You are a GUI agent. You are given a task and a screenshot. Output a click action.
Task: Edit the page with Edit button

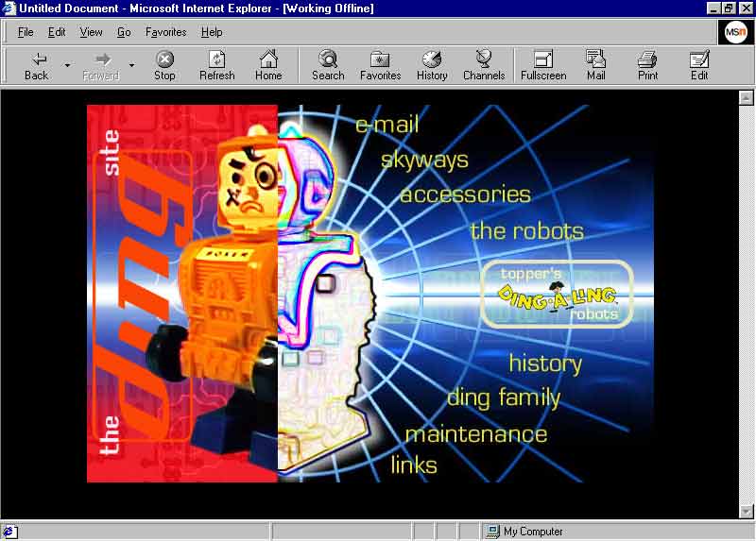(x=699, y=66)
